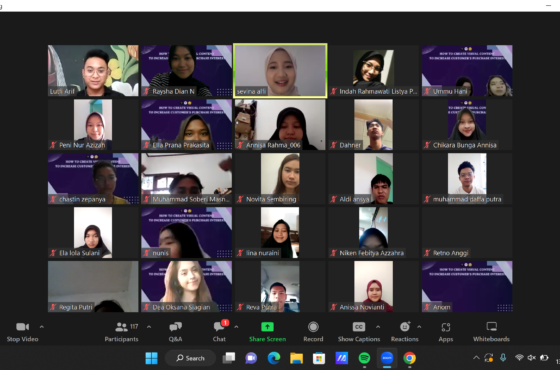Select Dahner's video tile
The height and width of the screenshot is (370, 560).
click(x=374, y=124)
